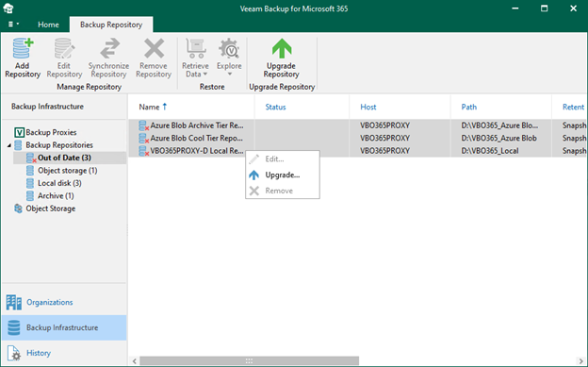Select Object storage (1) tree item
The width and height of the screenshot is (588, 367).
[68, 171]
